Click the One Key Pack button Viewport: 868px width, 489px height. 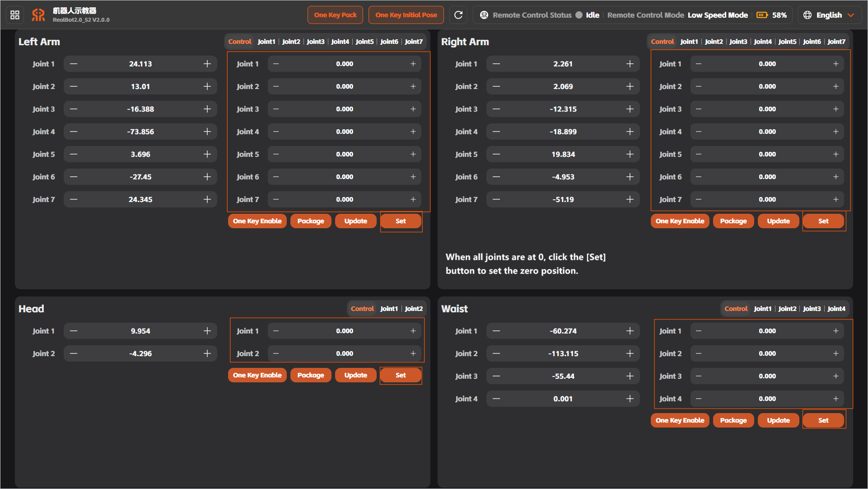pos(335,15)
